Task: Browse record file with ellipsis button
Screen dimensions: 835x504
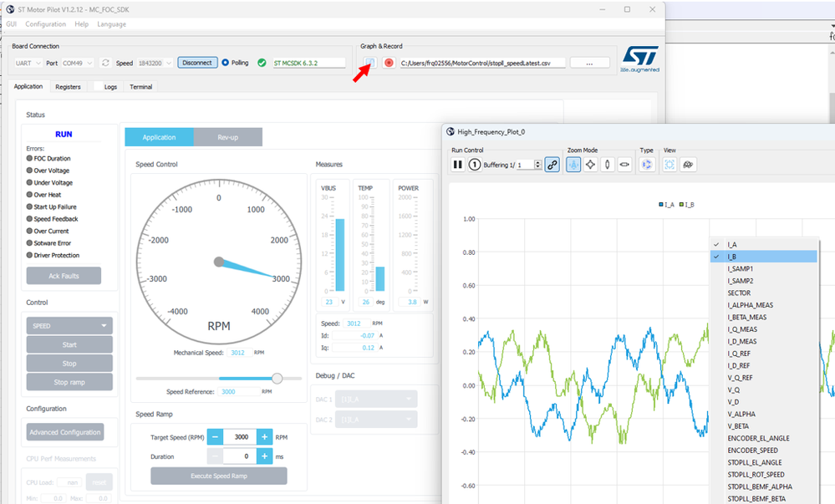Action: (x=589, y=63)
